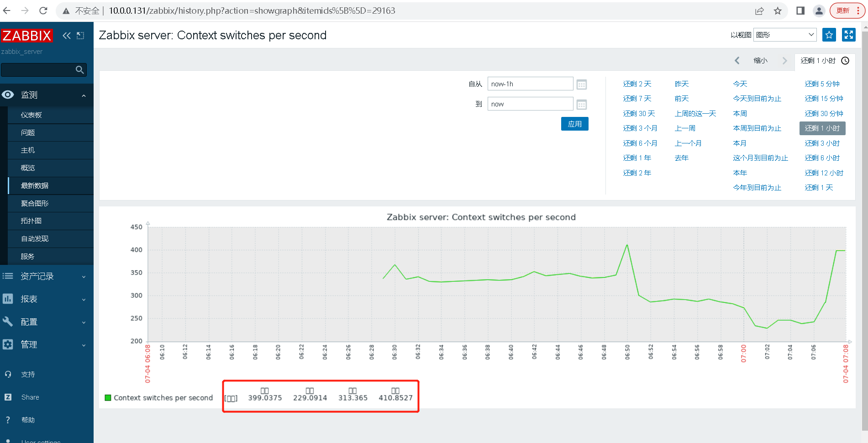The width and height of the screenshot is (868, 443).
Task: Collapse the 监测 menu section
Action: 47,95
